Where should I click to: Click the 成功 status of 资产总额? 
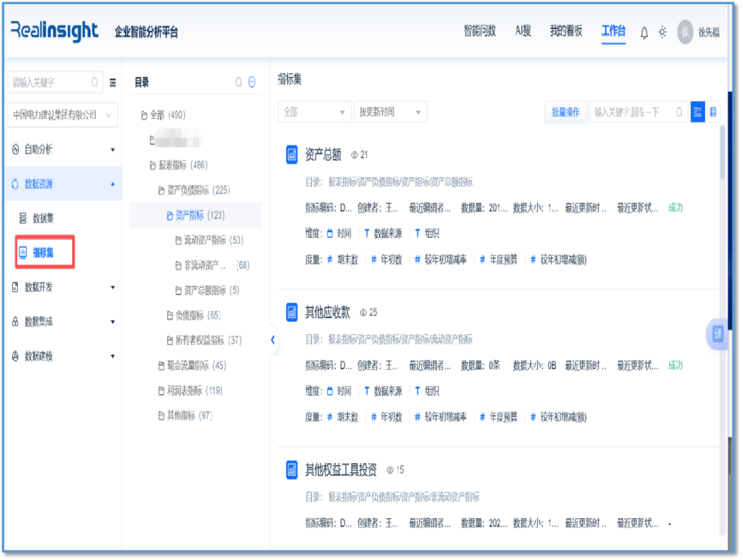click(675, 208)
